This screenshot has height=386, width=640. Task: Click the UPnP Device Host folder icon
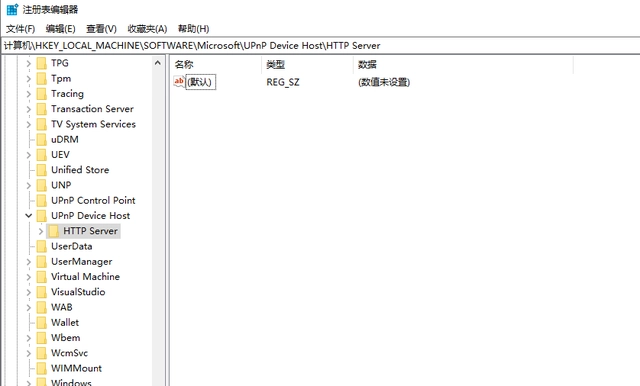point(42,216)
